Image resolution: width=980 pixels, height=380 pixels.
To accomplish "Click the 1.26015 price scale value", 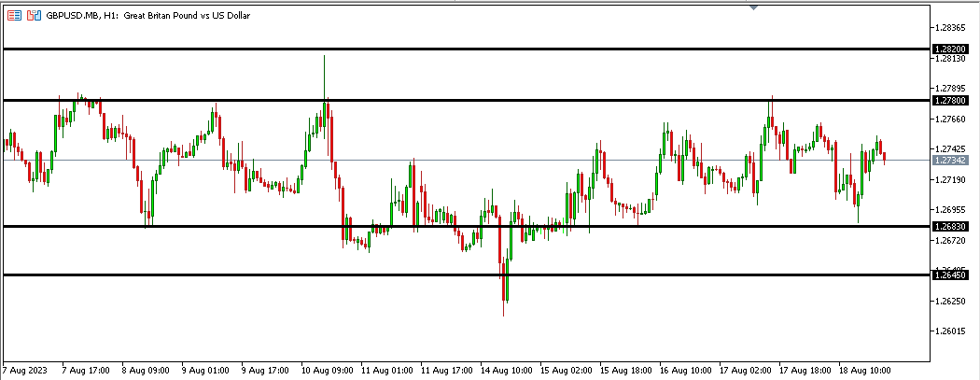I will [x=951, y=331].
